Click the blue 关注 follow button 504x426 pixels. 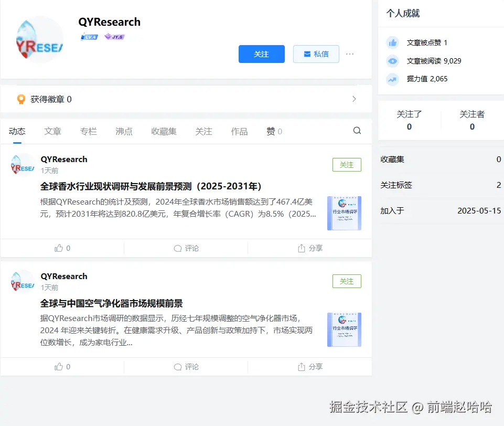coord(261,54)
